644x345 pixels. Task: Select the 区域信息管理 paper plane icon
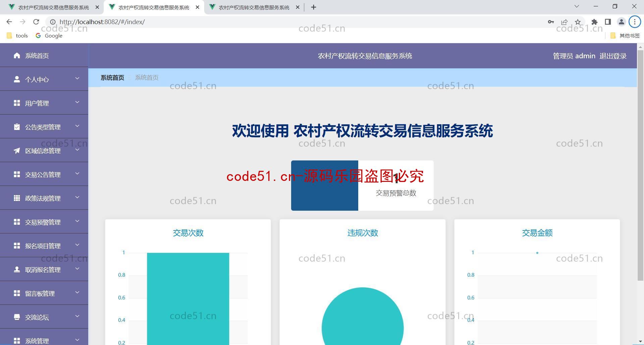tap(17, 150)
